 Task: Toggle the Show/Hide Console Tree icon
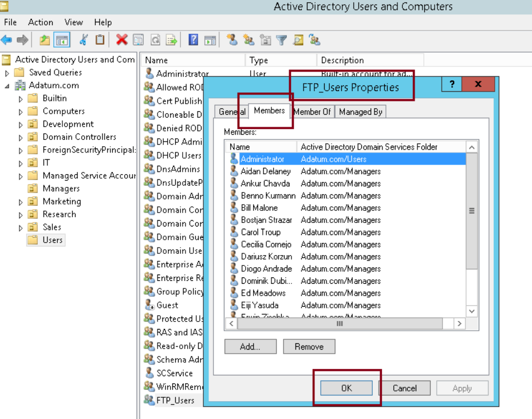click(62, 40)
